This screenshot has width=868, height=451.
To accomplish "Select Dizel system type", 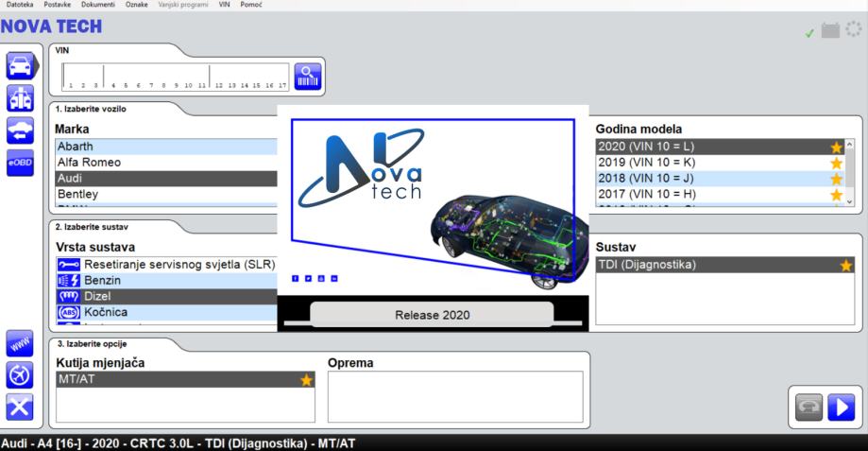I will tap(166, 297).
